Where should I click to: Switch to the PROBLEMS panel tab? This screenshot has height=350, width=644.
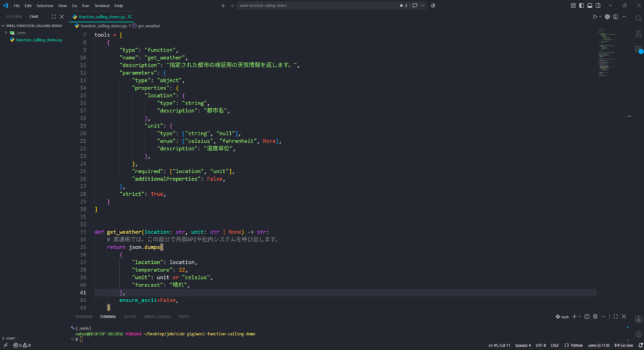click(84, 317)
